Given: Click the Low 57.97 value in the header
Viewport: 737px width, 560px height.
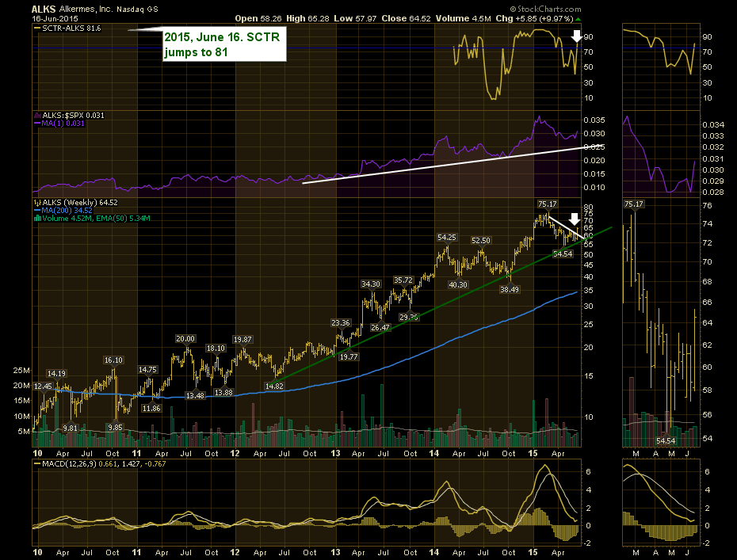Looking at the screenshot, I should click(x=355, y=18).
